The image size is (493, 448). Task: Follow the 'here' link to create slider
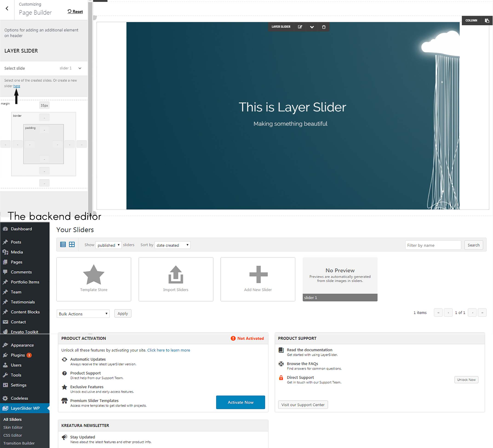(17, 86)
